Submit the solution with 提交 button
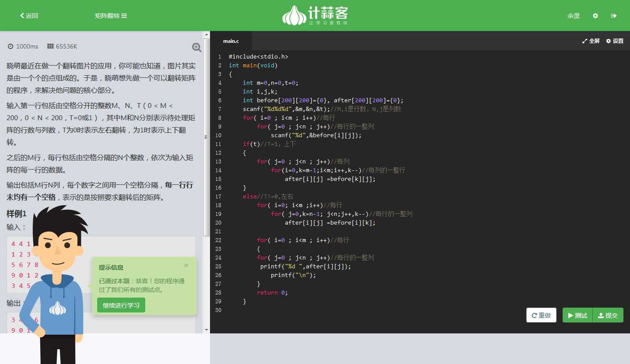Image resolution: width=630 pixels, height=364 pixels. tap(608, 315)
